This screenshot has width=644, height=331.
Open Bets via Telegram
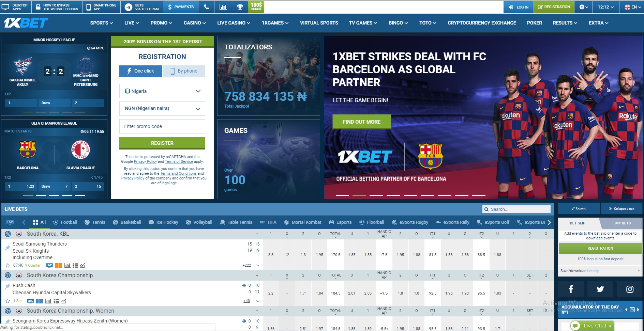coord(142,7)
